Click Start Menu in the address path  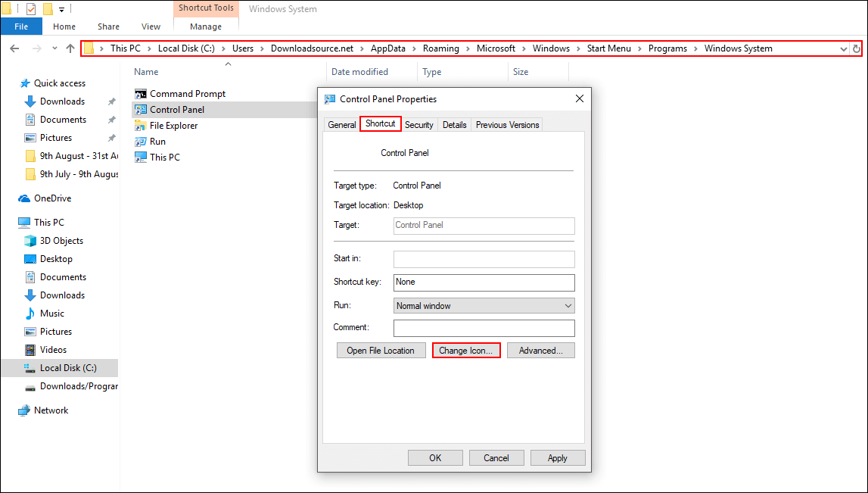pos(609,48)
